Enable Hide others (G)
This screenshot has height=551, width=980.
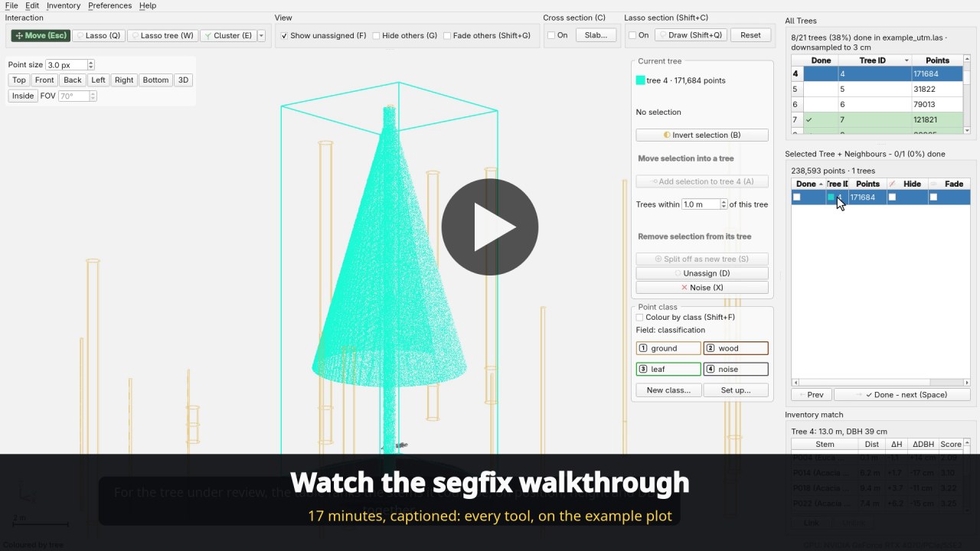376,35
